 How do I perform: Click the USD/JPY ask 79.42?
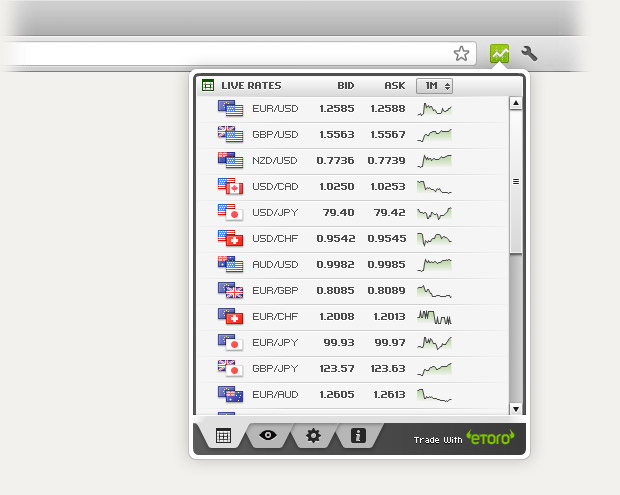[389, 213]
